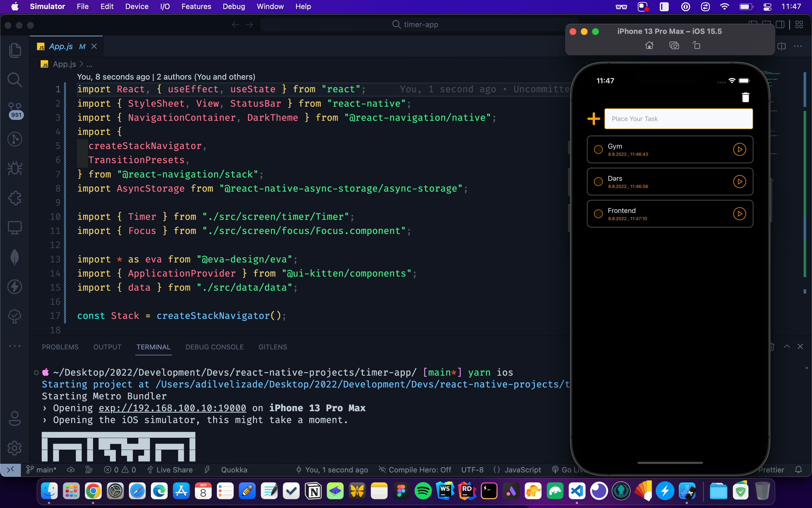812x508 pixels.
Task: Click the main* git branch in status bar
Action: point(41,470)
